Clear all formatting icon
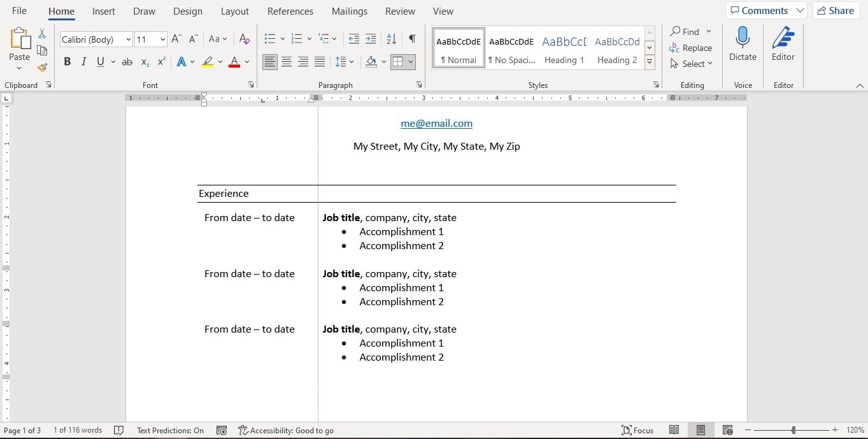Viewport: 868px width, 439px height. (245, 40)
